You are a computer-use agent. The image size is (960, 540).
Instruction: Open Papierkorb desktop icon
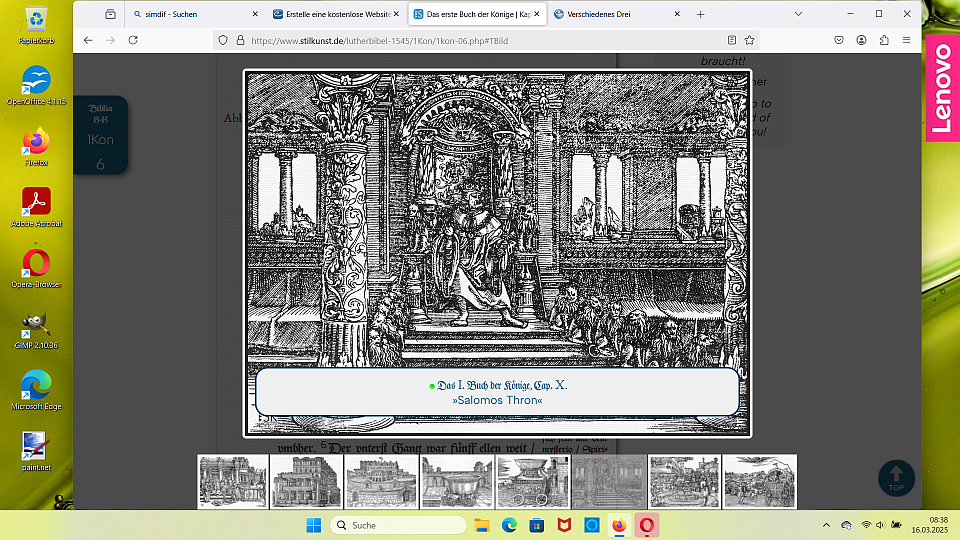[x=36, y=26]
